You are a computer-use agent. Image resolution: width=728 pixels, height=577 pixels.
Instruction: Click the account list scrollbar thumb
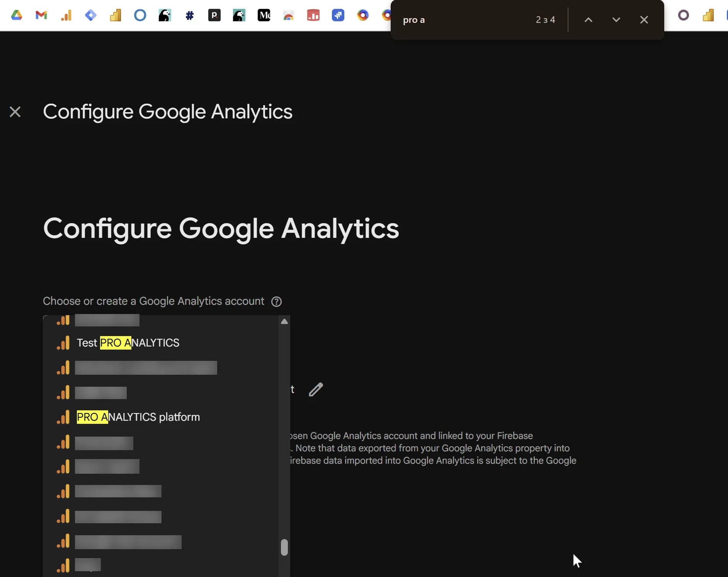[284, 547]
